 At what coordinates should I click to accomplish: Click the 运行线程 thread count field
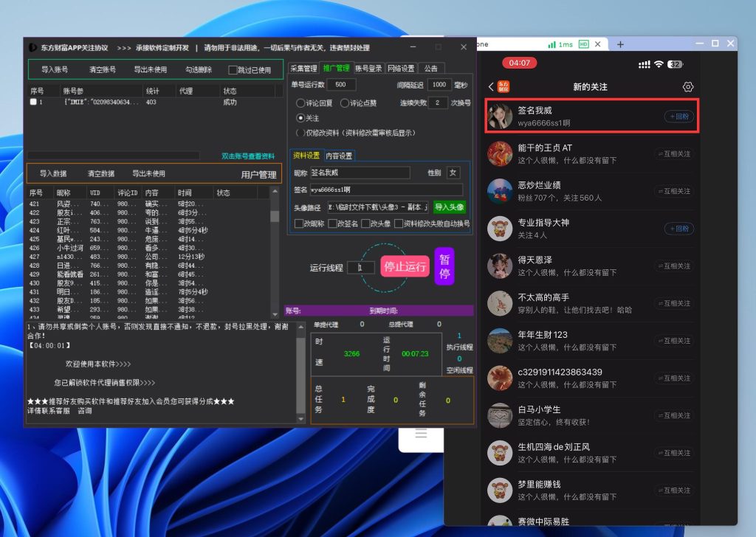coord(365,268)
